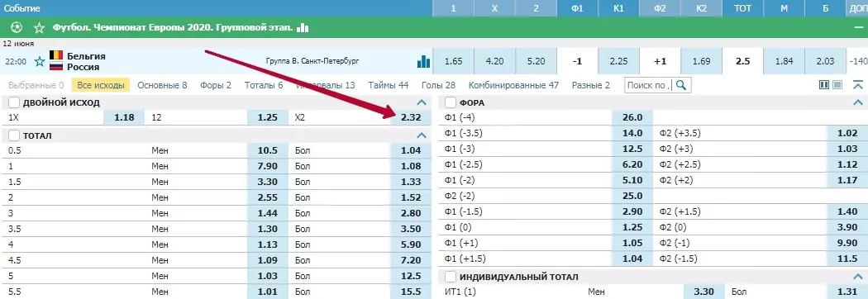Click the Событие column header
868x299 pixels.
(22, 8)
